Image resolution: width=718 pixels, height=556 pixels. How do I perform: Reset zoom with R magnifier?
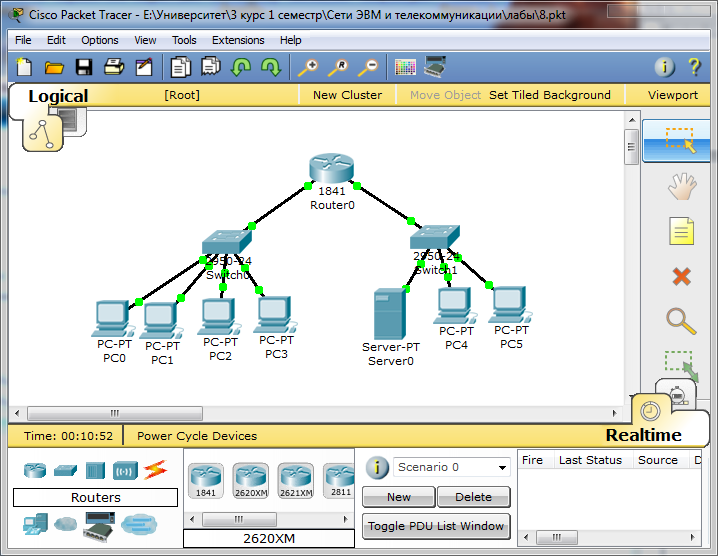click(338, 67)
